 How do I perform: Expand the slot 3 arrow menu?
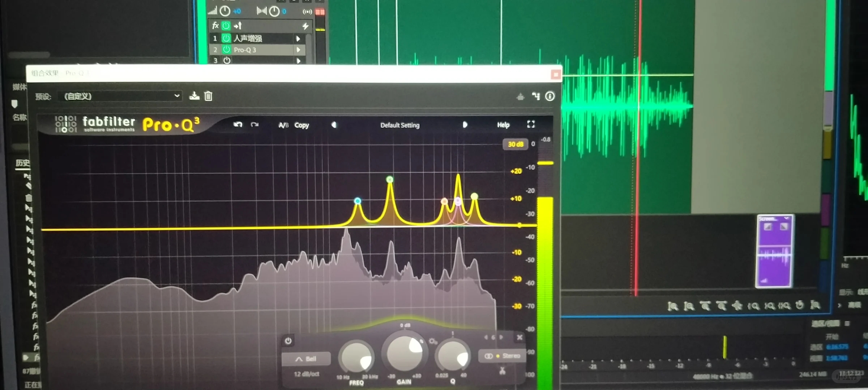coord(298,61)
